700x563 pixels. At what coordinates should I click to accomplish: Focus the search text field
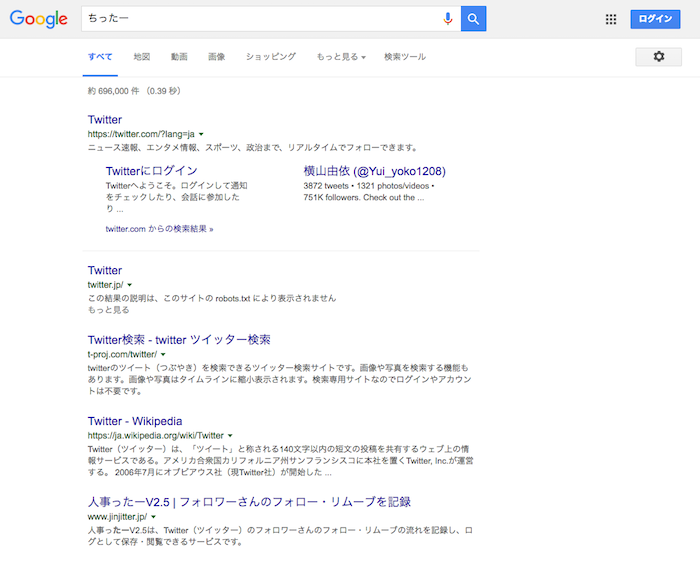click(260, 19)
